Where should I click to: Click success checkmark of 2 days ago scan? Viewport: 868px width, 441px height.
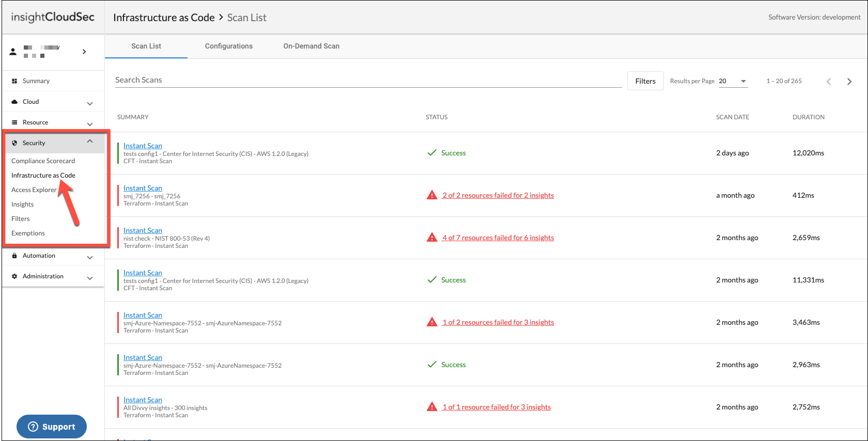[432, 153]
